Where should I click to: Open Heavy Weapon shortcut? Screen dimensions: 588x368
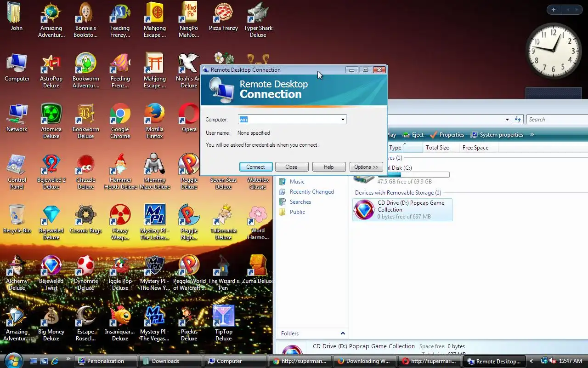click(x=120, y=223)
